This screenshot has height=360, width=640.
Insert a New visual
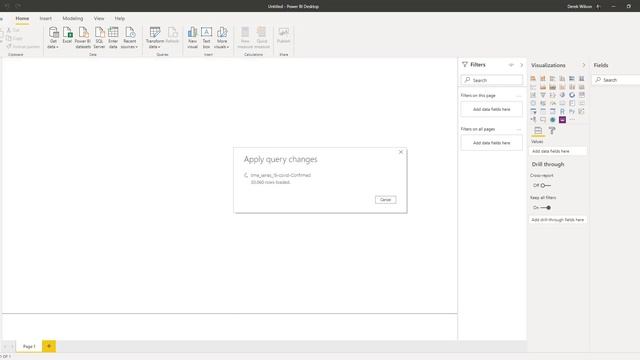coord(192,38)
